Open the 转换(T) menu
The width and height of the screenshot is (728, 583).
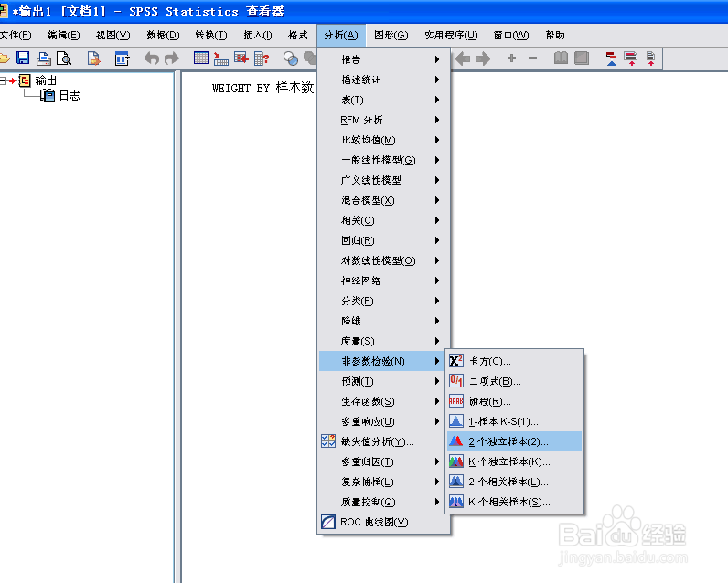click(x=211, y=36)
